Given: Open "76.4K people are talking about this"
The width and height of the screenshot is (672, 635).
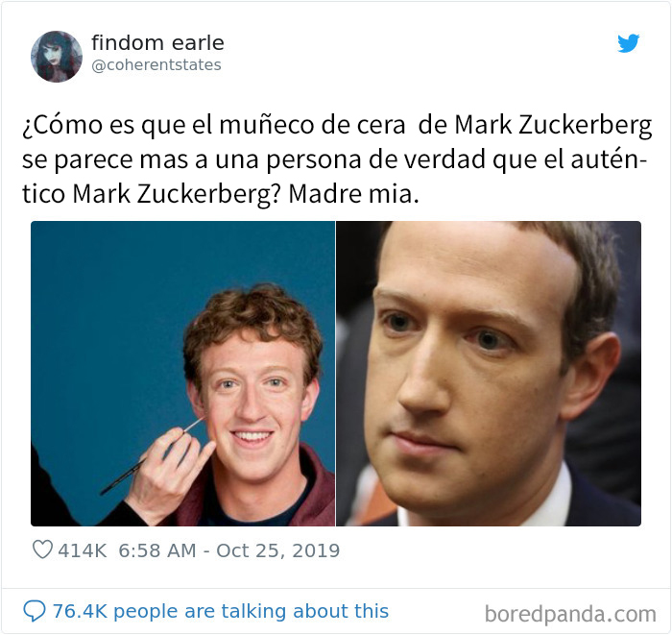Looking at the screenshot, I should 221,611.
